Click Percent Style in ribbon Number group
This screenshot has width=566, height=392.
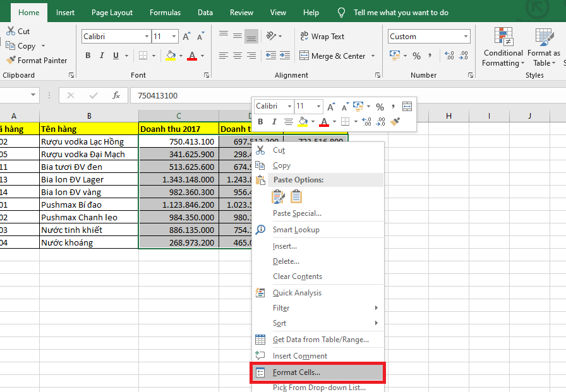pyautogui.click(x=416, y=56)
